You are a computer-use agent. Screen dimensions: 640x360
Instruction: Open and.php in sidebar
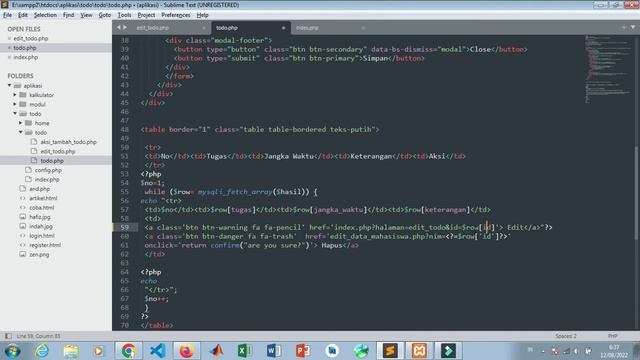pyautogui.click(x=40, y=189)
